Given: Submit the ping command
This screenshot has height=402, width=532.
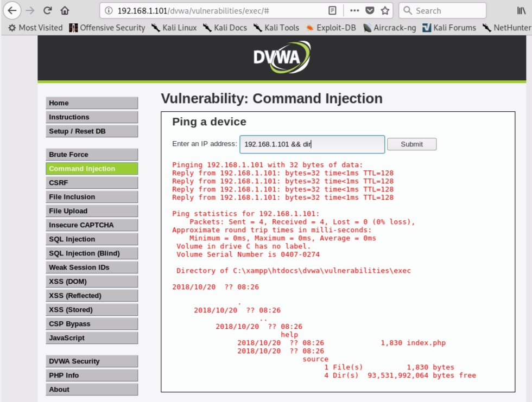Looking at the screenshot, I should (x=412, y=144).
